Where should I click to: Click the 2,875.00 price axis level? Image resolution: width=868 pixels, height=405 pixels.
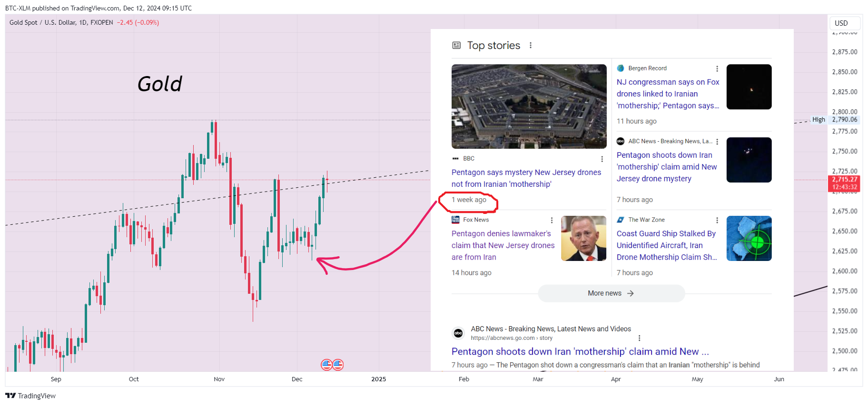click(x=845, y=52)
